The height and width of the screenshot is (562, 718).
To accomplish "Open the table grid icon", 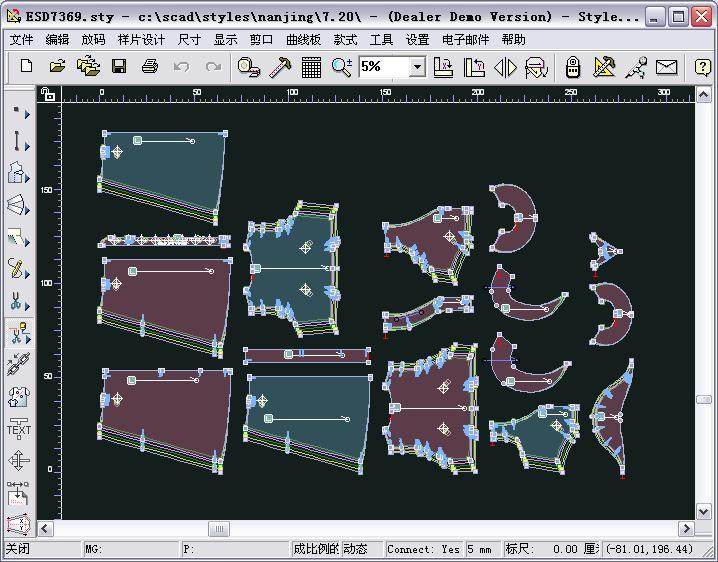I will tap(311, 67).
